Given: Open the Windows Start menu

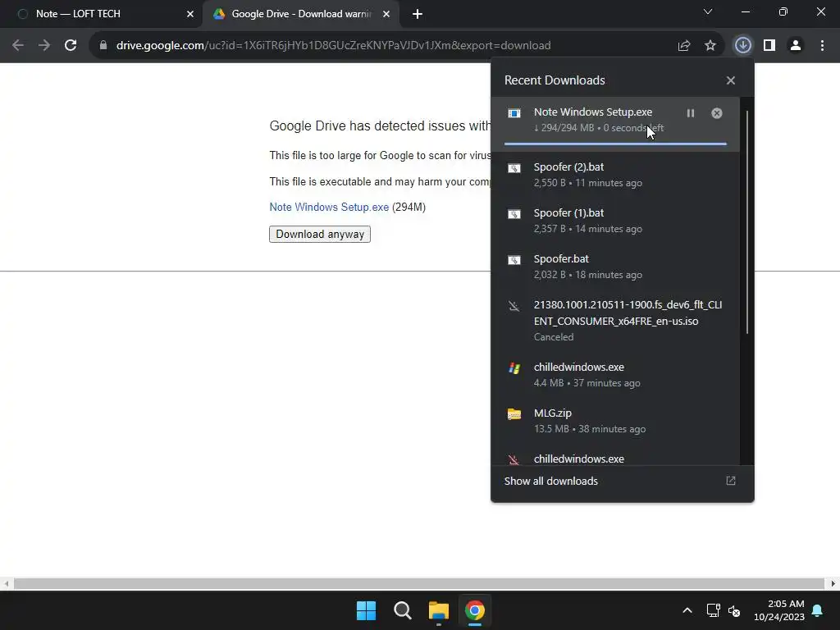Looking at the screenshot, I should click(x=367, y=610).
